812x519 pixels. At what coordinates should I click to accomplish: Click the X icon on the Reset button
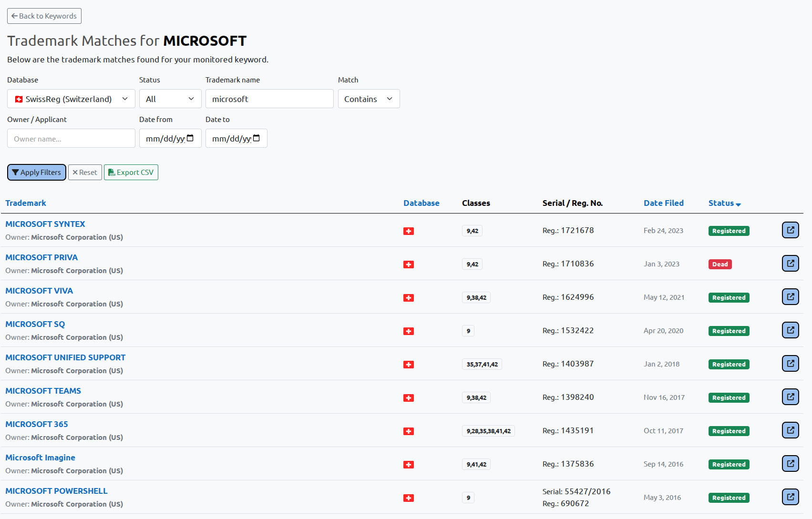[75, 172]
